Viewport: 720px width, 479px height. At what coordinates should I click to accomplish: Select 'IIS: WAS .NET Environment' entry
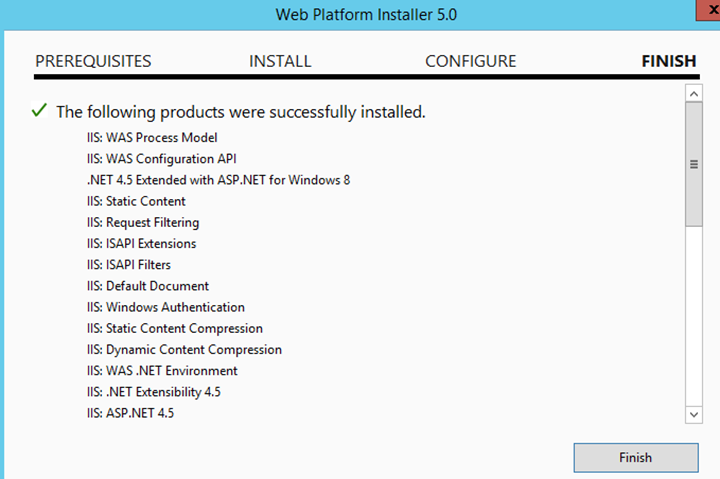coord(162,371)
